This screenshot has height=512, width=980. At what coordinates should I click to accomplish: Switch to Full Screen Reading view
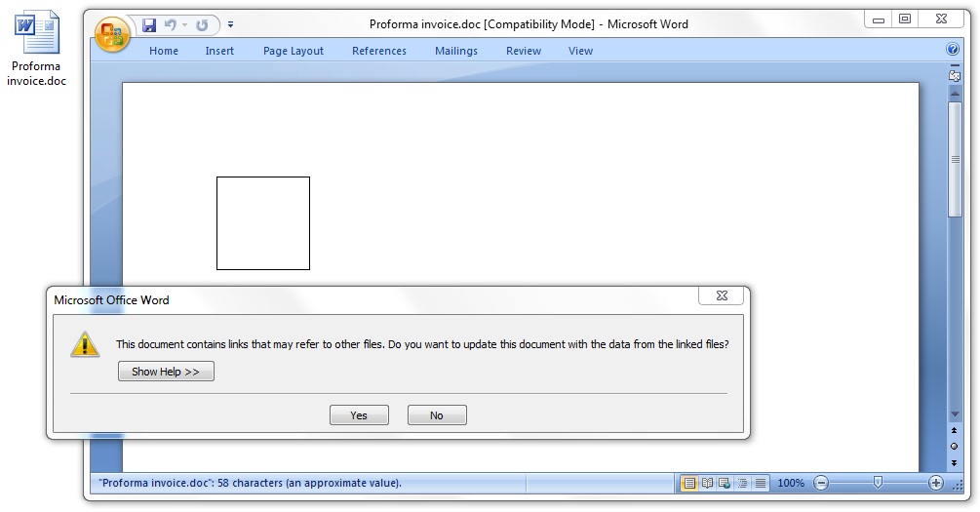click(708, 483)
